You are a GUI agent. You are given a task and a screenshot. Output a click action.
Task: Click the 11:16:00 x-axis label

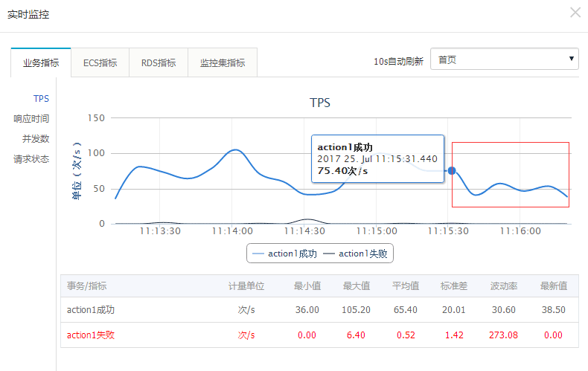pos(520,231)
